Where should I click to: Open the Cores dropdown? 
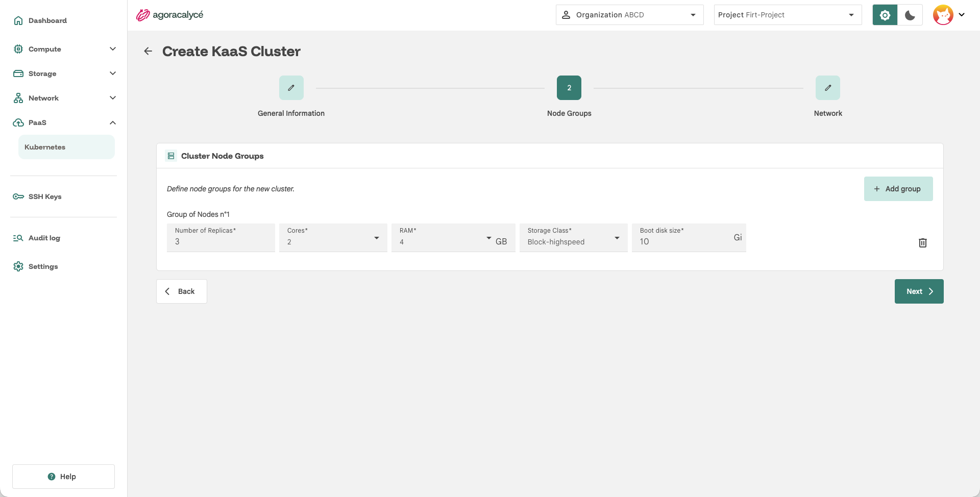333,238
